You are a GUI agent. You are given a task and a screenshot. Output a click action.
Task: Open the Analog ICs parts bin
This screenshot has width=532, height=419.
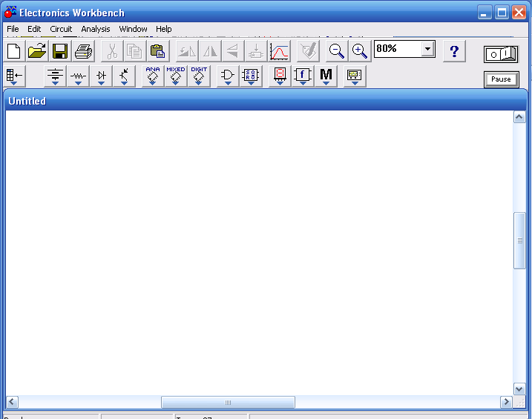tap(153, 76)
